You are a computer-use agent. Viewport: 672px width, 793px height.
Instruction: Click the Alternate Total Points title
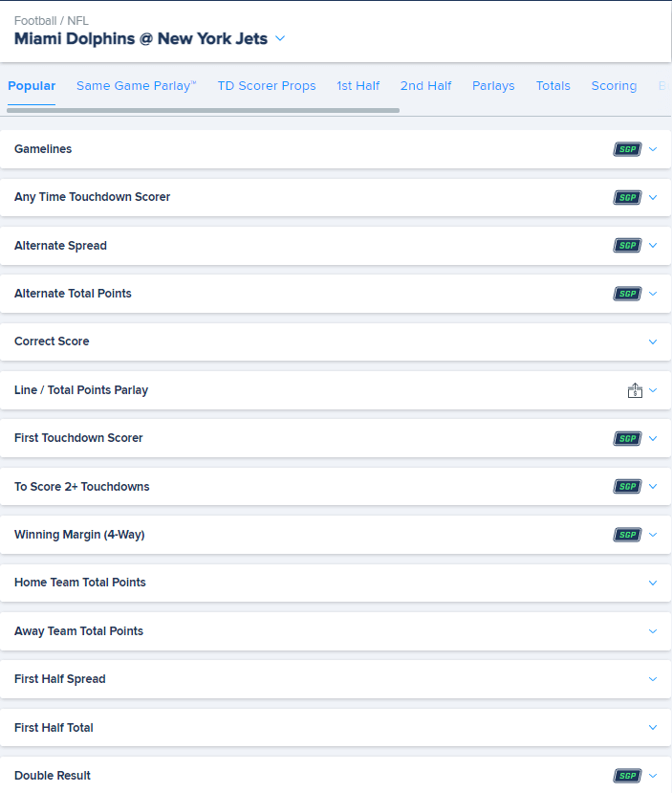coord(73,294)
